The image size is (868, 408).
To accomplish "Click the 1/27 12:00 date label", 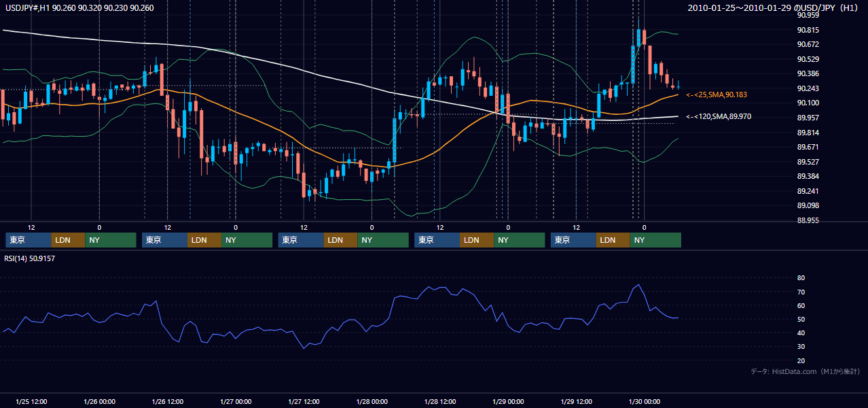I will tap(304, 401).
